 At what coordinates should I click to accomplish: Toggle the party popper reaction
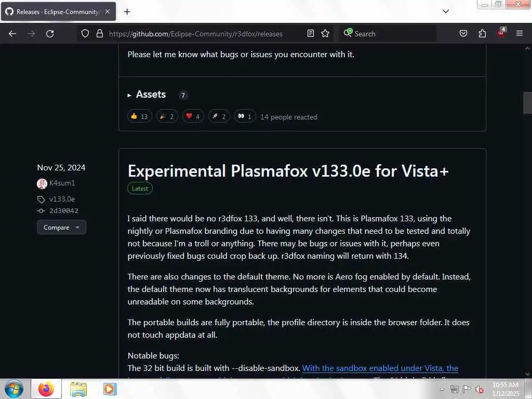click(167, 116)
